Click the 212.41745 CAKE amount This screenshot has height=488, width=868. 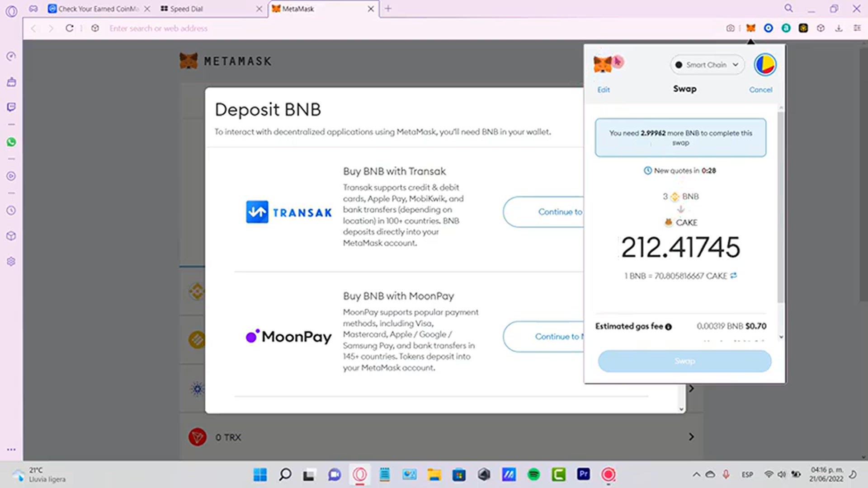click(680, 247)
